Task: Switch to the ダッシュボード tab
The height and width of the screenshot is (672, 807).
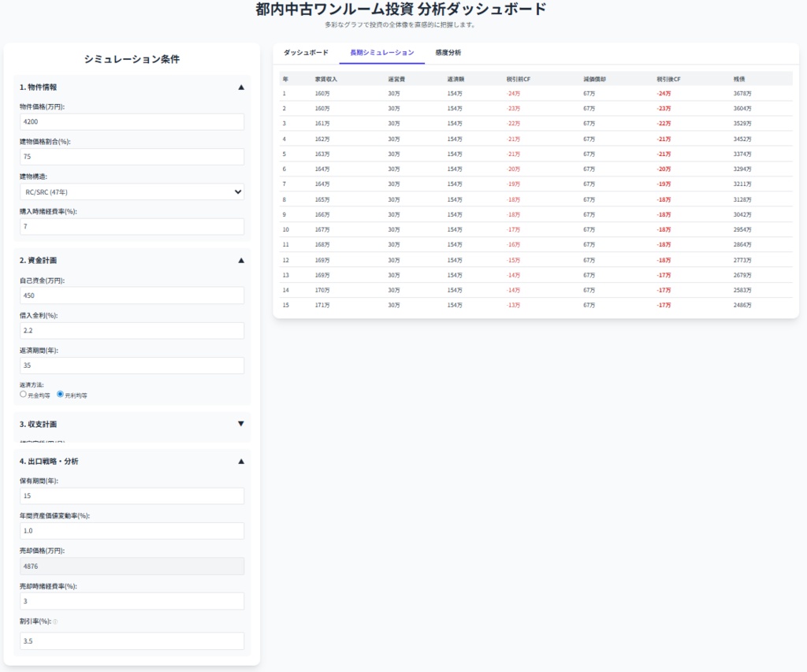Action: tap(306, 53)
